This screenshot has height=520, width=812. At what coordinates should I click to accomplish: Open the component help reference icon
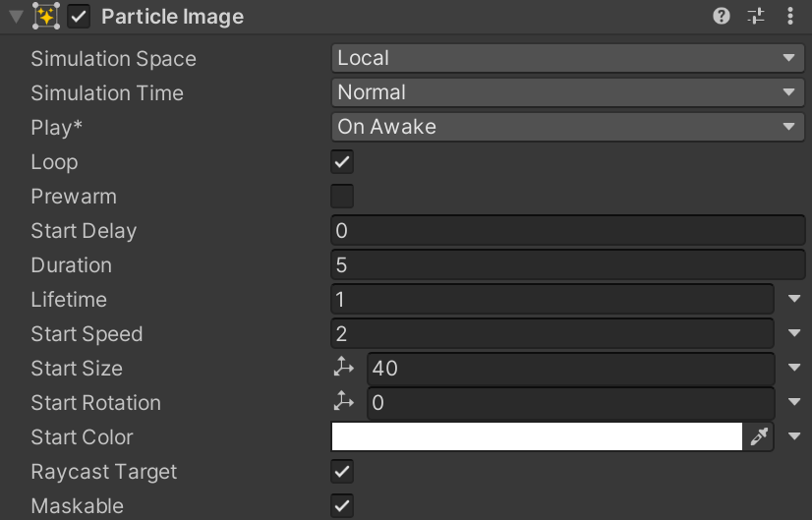tap(722, 17)
